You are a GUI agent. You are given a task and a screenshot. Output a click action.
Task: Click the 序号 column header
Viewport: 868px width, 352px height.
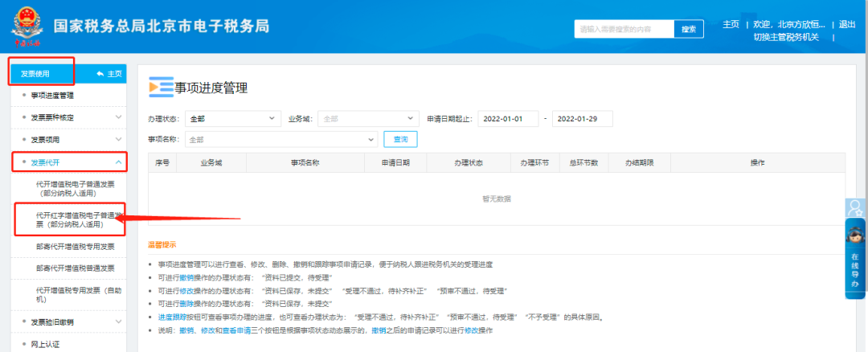pyautogui.click(x=162, y=162)
